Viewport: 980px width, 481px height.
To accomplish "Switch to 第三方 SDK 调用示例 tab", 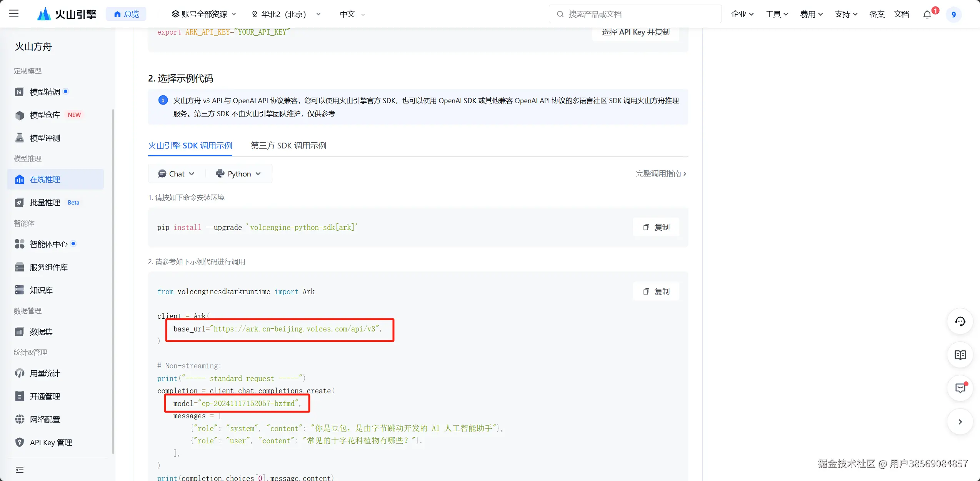I will pos(288,145).
